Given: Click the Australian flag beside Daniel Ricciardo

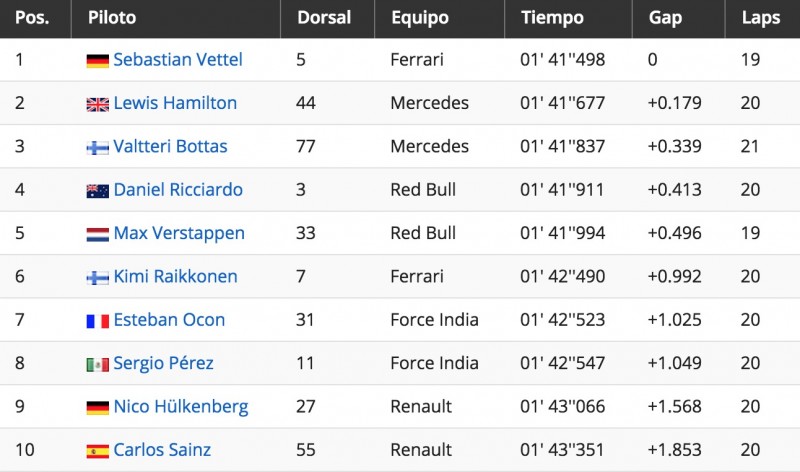Looking at the screenshot, I should coord(97,191).
